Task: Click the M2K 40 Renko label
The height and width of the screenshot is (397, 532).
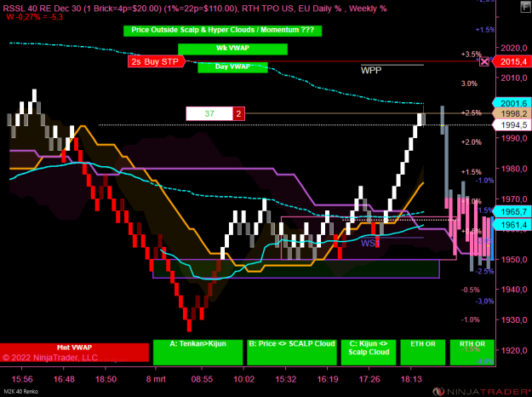Action: point(20,392)
